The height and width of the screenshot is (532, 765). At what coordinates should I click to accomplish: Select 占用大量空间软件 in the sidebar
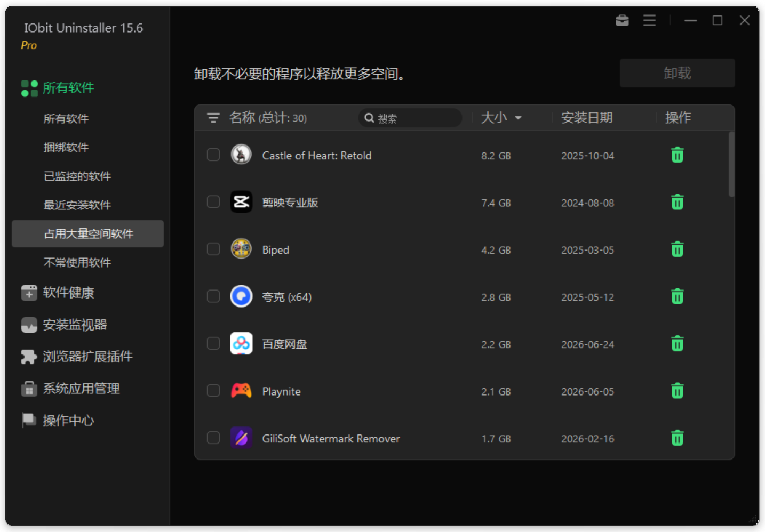(88, 234)
